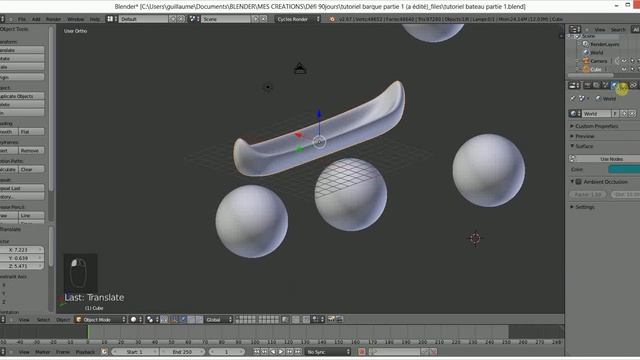Screen dimensions: 640x360
Task: Toggle timeline preview range clock icon
Action: point(104,351)
